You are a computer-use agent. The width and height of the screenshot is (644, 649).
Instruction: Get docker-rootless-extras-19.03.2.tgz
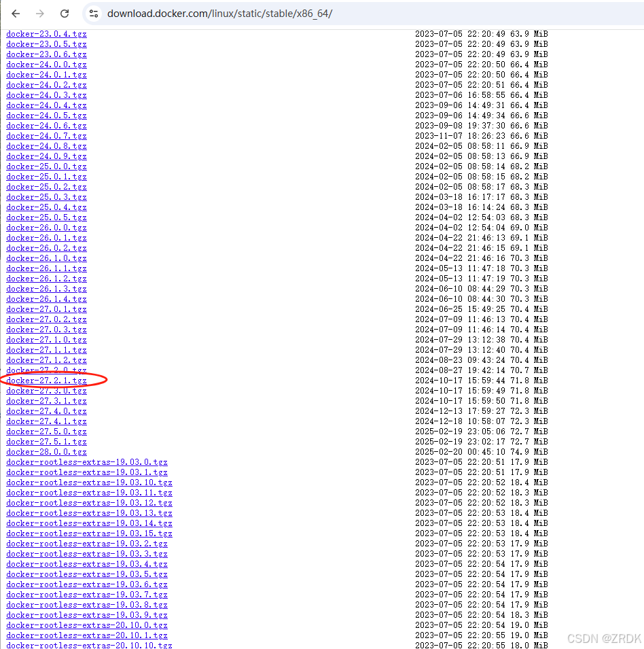[87, 544]
